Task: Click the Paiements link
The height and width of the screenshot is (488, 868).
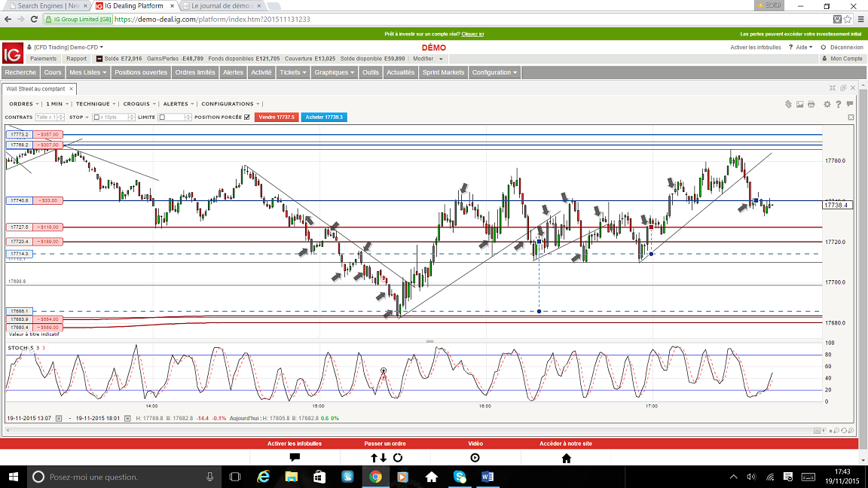Action: click(x=43, y=59)
